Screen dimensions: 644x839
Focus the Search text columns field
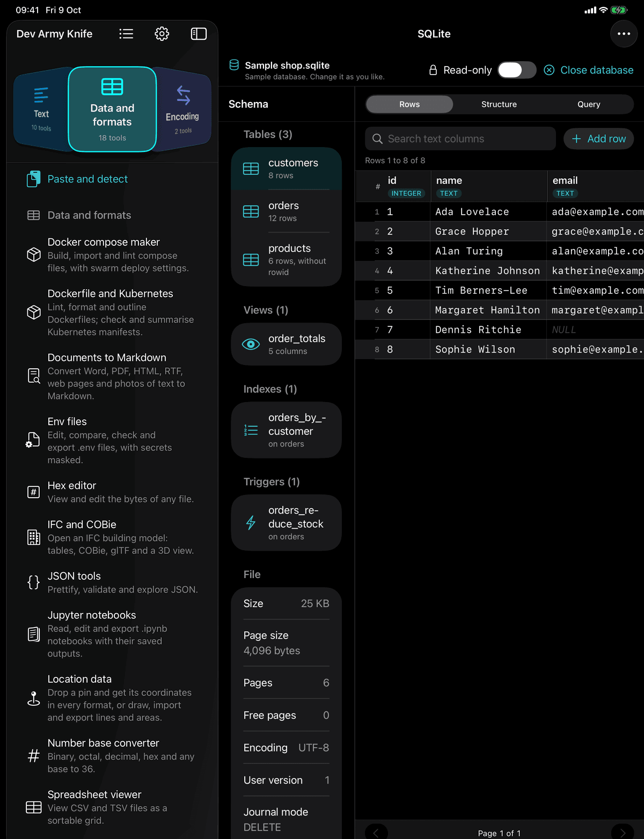pyautogui.click(x=460, y=138)
